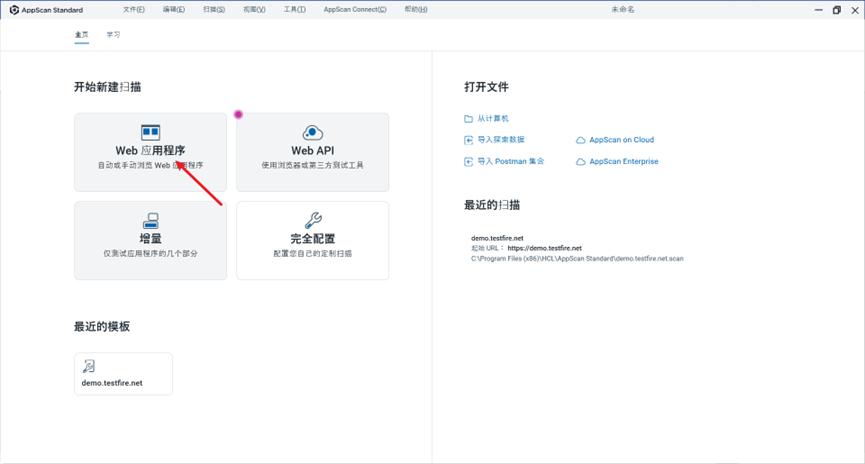Open the AppScan Connect(C) menu
Viewport: 865px width, 464px height.
355,9
